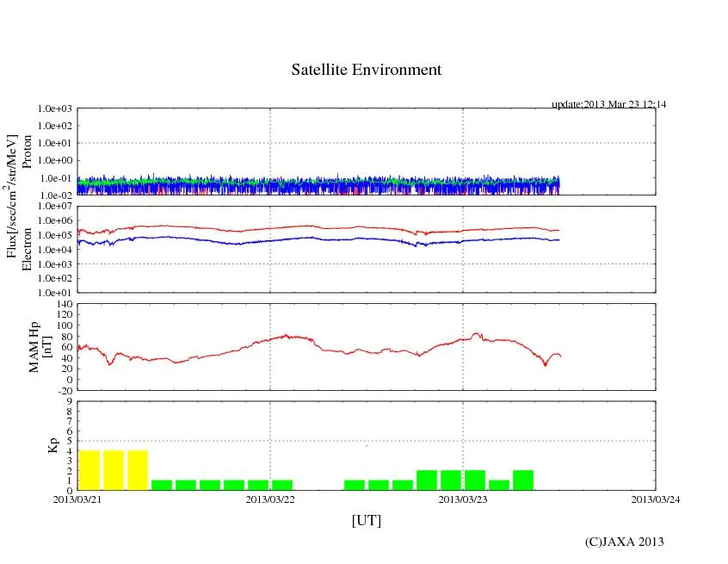Click the 5 tick on Kp axis
The width and height of the screenshot is (728, 564).
70,441
